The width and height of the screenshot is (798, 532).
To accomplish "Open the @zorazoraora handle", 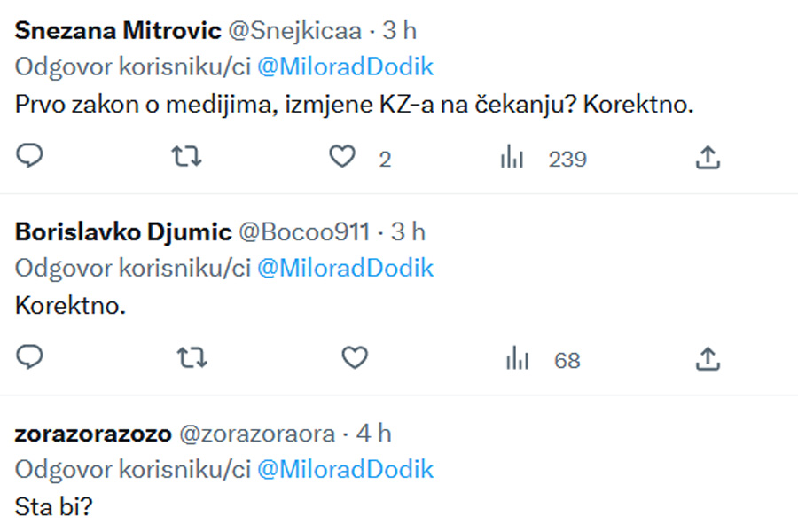I will (x=257, y=433).
